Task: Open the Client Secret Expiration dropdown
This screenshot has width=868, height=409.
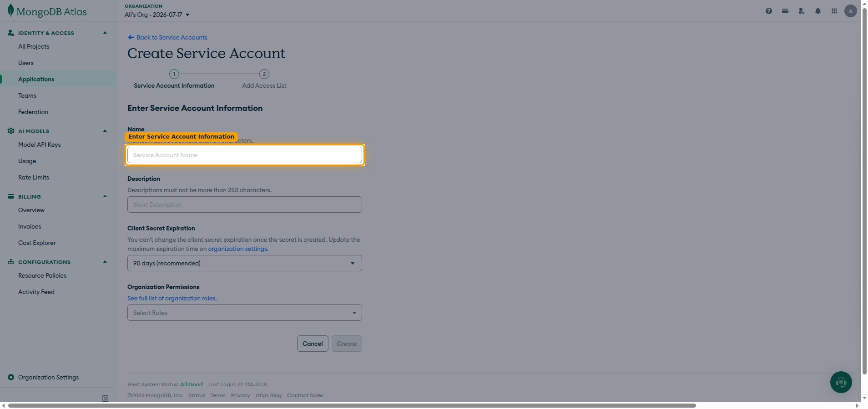Action: tap(245, 263)
